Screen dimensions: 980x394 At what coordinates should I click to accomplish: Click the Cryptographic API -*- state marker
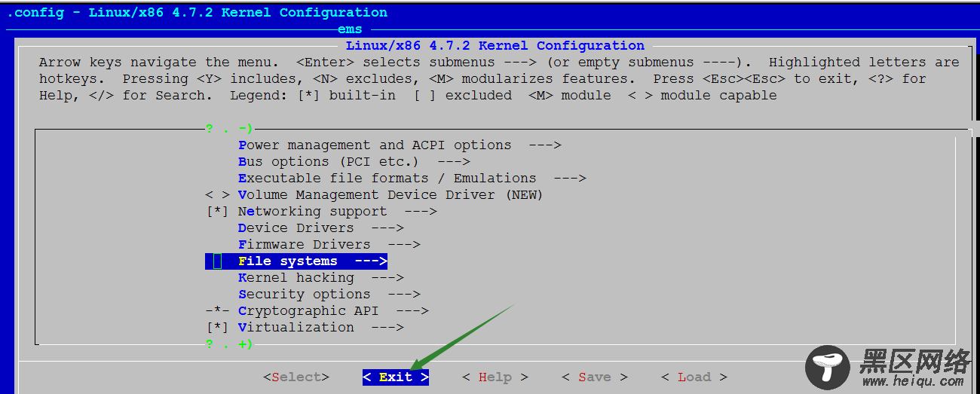[217, 311]
